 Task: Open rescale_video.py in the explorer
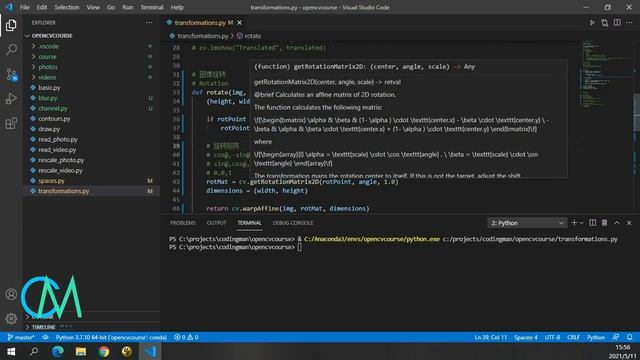[x=91, y=170]
